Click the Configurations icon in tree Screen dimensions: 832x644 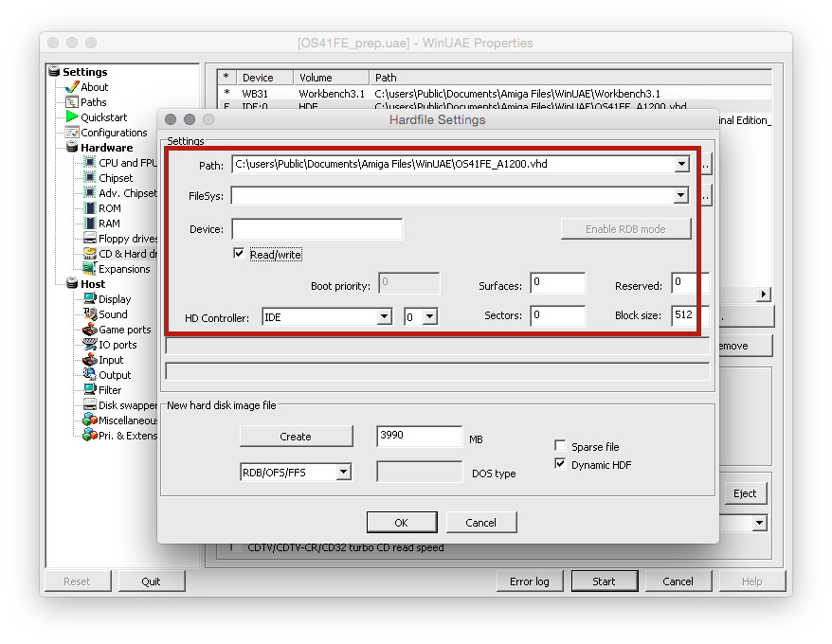tap(72, 132)
